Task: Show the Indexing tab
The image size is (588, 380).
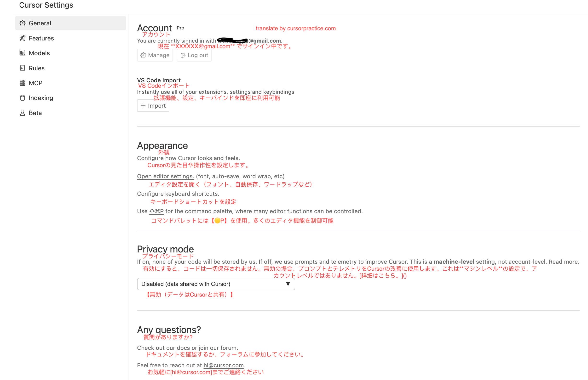Action: click(x=71, y=98)
